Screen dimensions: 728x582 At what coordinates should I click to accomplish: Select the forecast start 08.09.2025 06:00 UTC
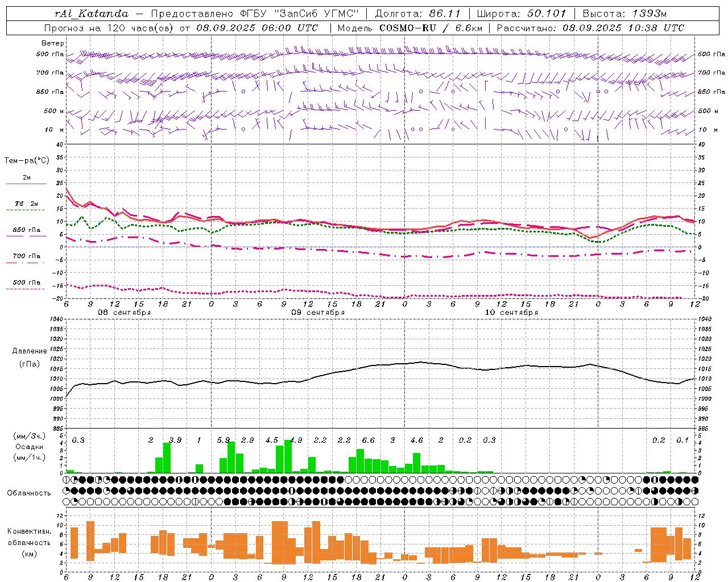pyautogui.click(x=257, y=28)
